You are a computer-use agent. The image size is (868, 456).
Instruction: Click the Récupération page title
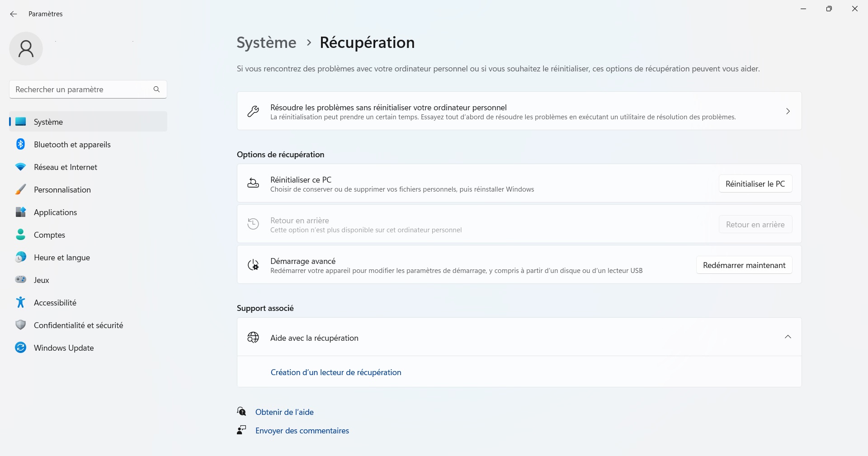click(367, 42)
